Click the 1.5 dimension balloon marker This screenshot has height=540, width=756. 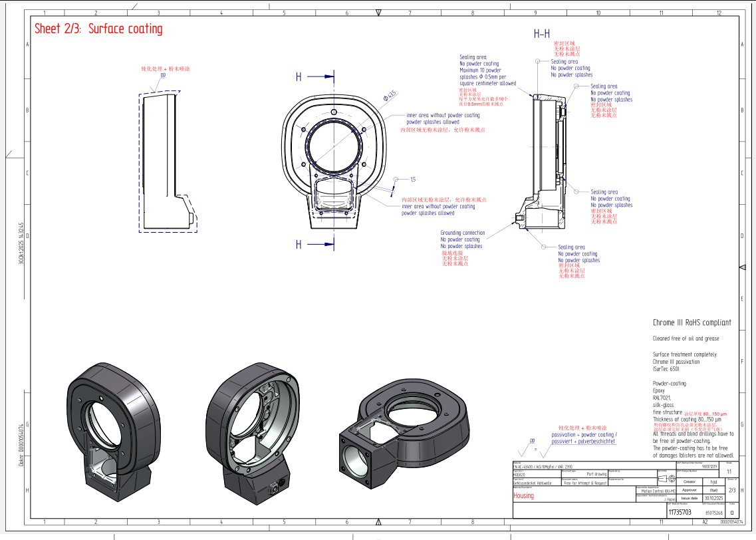(x=395, y=180)
